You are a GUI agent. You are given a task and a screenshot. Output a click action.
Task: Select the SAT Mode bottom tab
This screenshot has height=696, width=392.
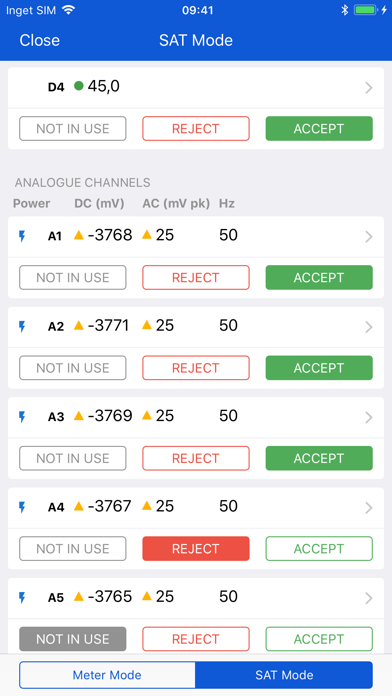[284, 675]
